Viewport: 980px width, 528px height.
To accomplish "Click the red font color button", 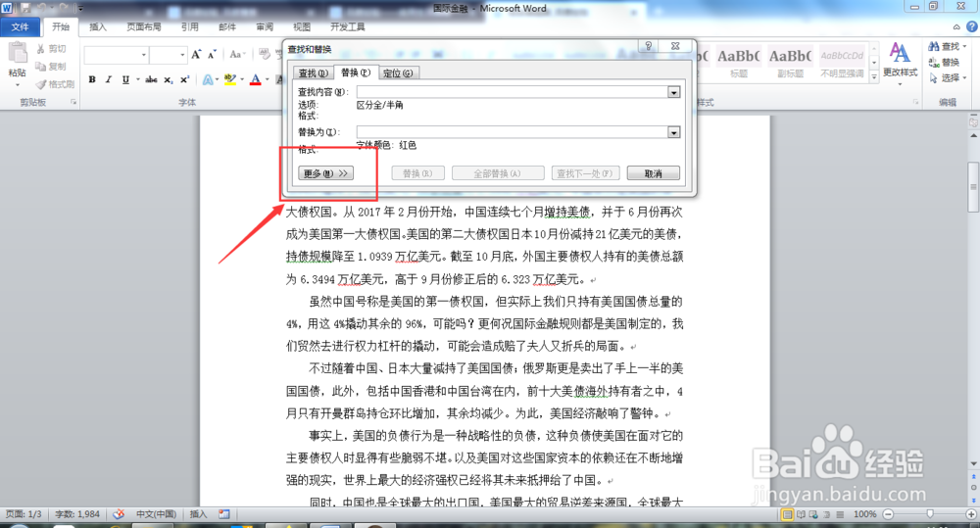I will point(255,79).
